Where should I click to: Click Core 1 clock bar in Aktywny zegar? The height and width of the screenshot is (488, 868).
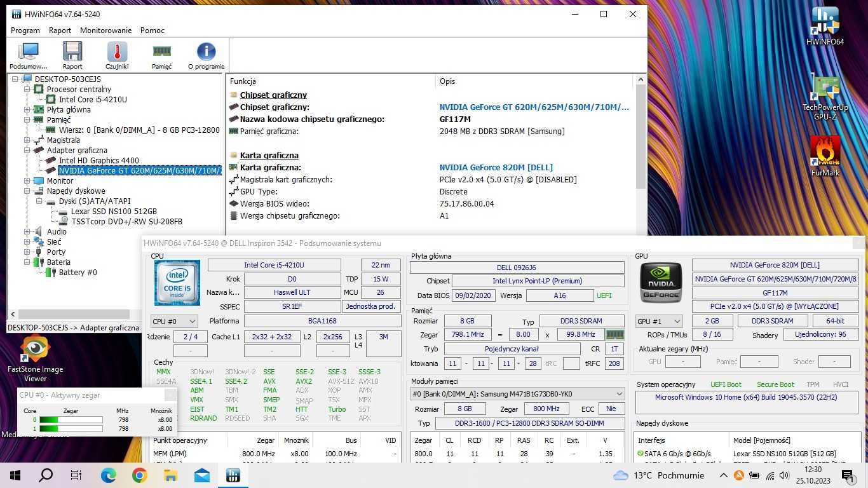coord(71,428)
